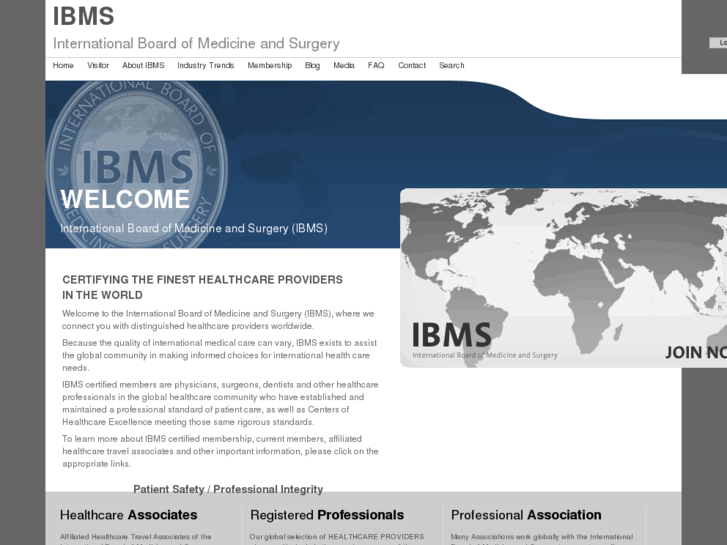This screenshot has height=545, width=727.
Task: Click the banner subtitle International Board of Medicine and Surgery (IBMS)
Action: tap(194, 228)
